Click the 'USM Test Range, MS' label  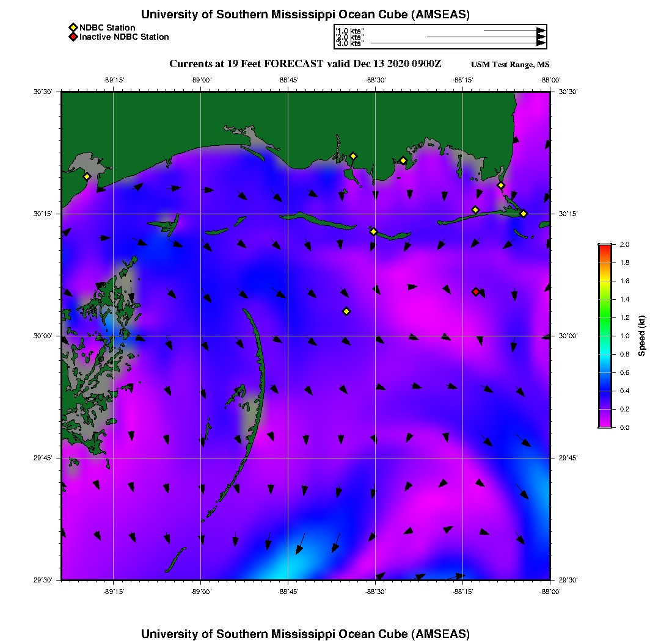[510, 65]
